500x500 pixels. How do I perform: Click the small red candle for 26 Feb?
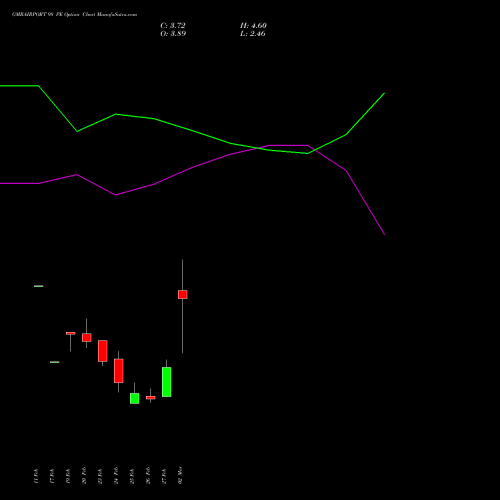coord(150,397)
